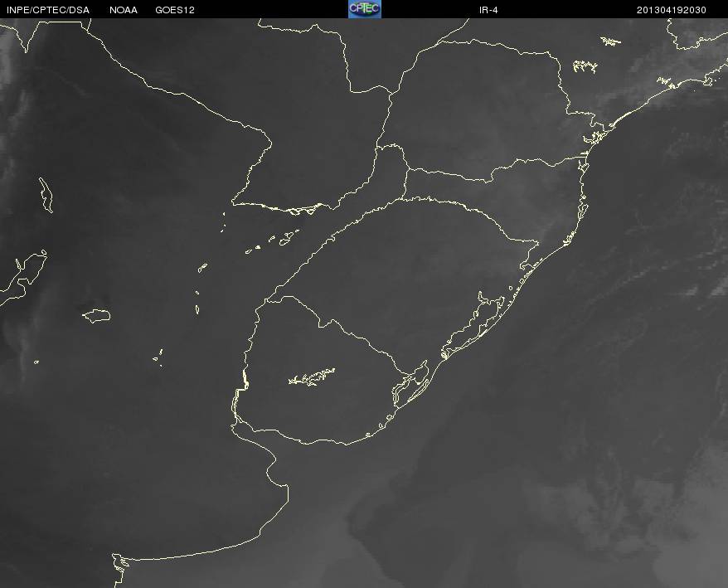Click the INPE/CPTEC/DSA header label
The height and width of the screenshot is (588, 728).
point(48,10)
